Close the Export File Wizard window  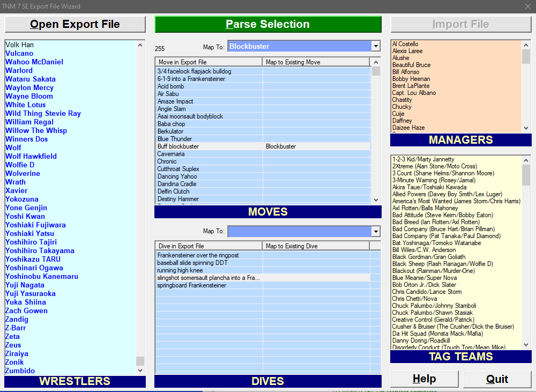click(x=527, y=6)
